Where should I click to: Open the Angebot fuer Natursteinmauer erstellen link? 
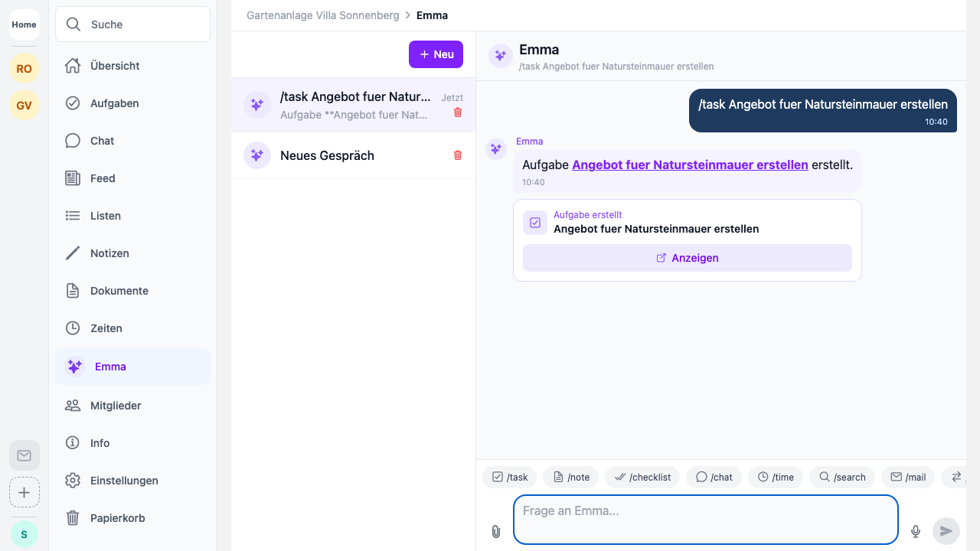[x=690, y=165]
